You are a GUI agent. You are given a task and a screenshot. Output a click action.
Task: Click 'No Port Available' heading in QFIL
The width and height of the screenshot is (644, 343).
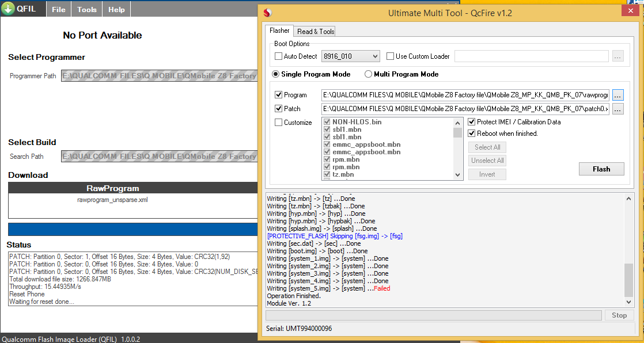[103, 35]
